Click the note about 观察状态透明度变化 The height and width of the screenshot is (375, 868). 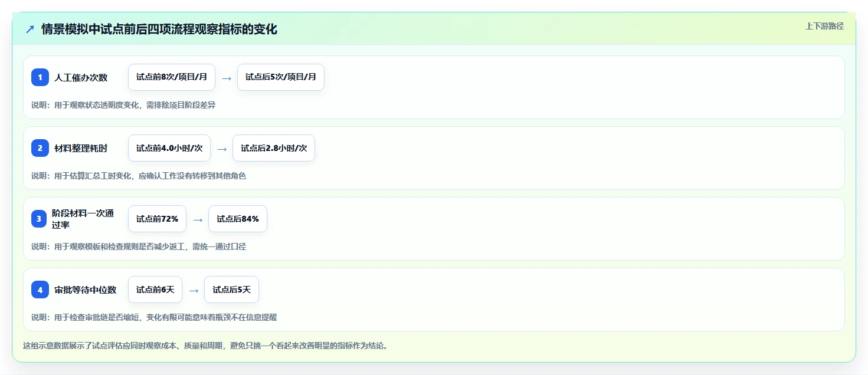pyautogui.click(x=123, y=105)
